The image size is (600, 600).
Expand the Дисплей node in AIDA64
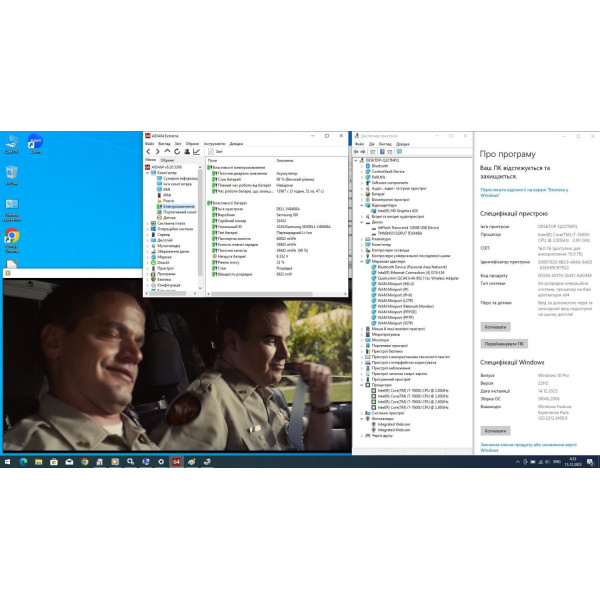pos(147,240)
